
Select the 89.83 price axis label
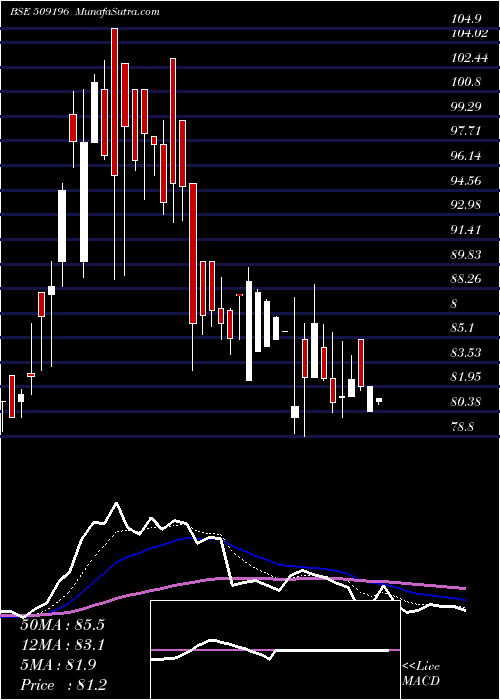(466, 254)
